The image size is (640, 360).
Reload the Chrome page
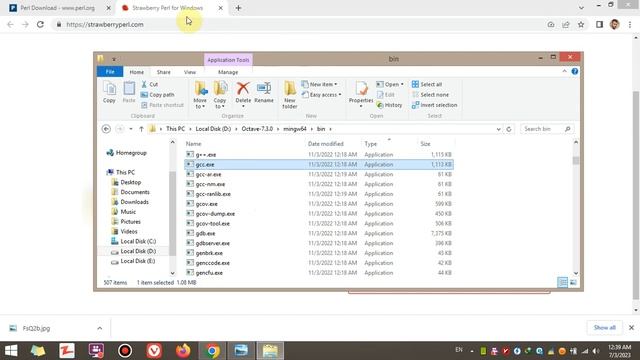[x=40, y=24]
